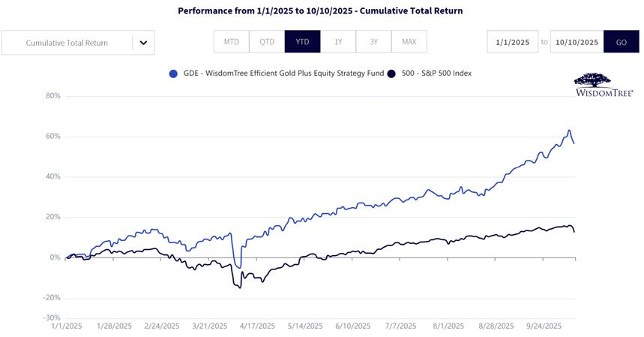
Task: Edit the 10/10/2025 end date field
Action: 577,42
